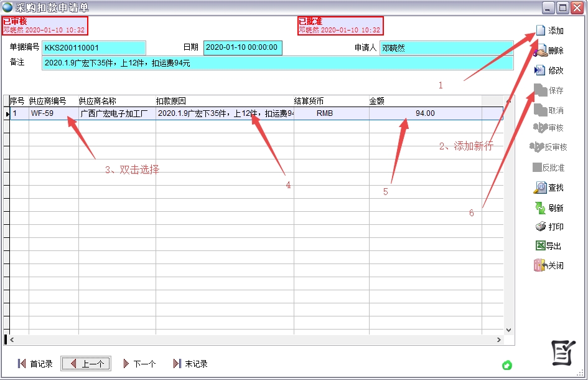The width and height of the screenshot is (588, 380).
Task: Click the 修改 (Modify) icon
Action: coord(541,70)
